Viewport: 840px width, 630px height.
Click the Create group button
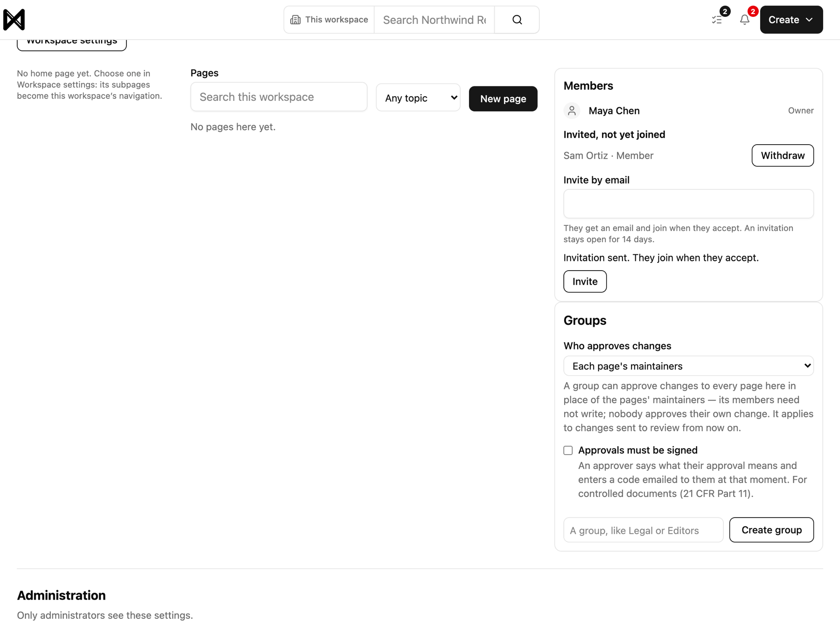coord(771,530)
